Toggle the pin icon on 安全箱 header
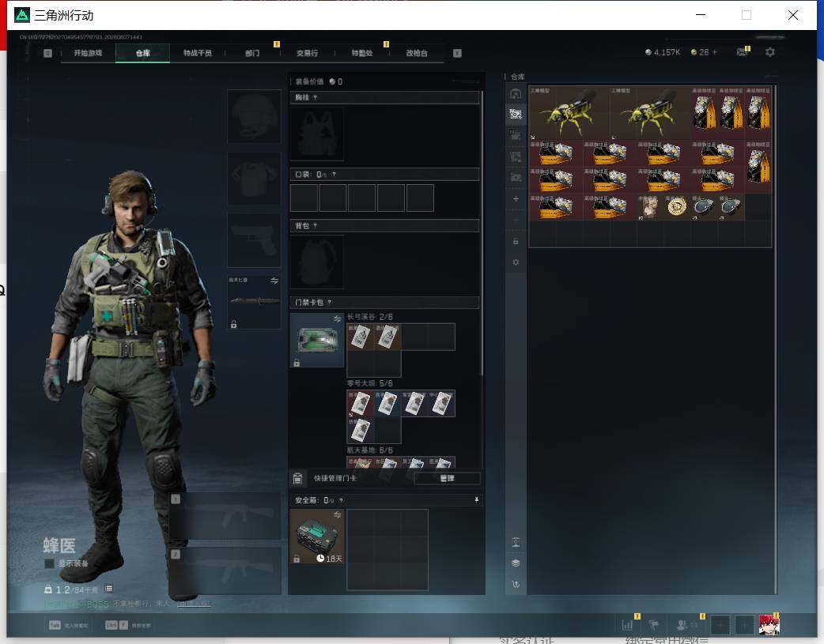Screen dimensions: 824x644 [477, 500]
